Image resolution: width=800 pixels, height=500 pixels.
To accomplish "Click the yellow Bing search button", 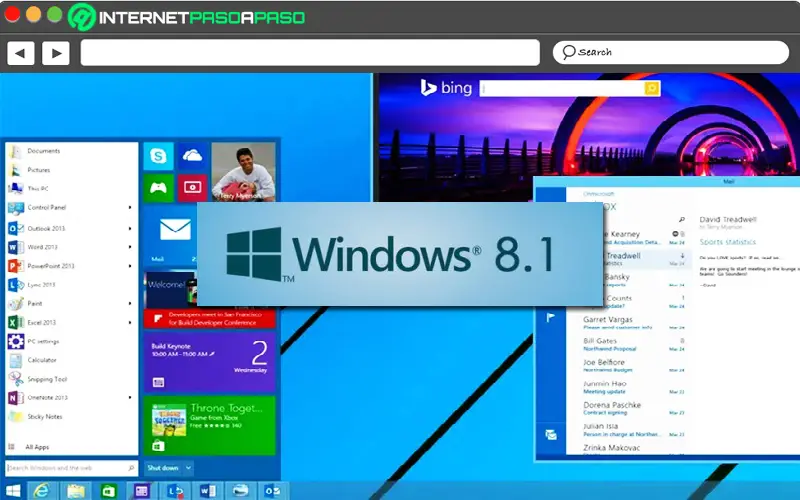I will [x=652, y=88].
